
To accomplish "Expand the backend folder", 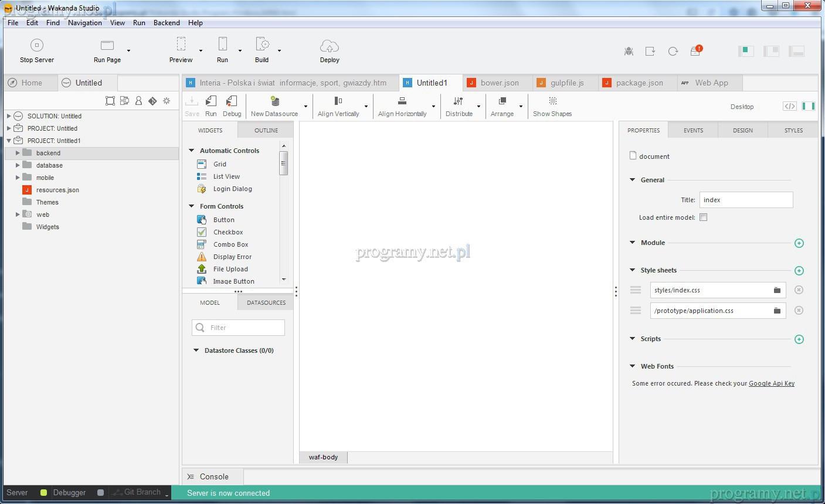I will click(x=18, y=153).
